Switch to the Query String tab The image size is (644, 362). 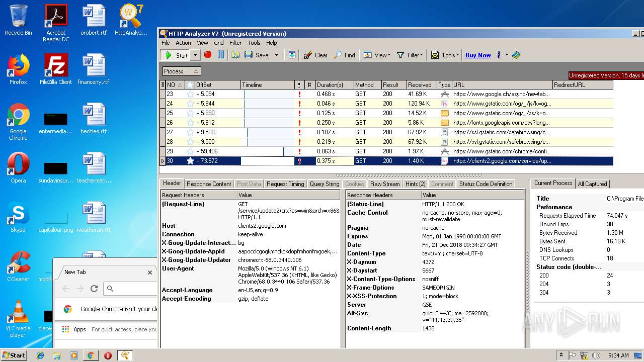pos(325,184)
